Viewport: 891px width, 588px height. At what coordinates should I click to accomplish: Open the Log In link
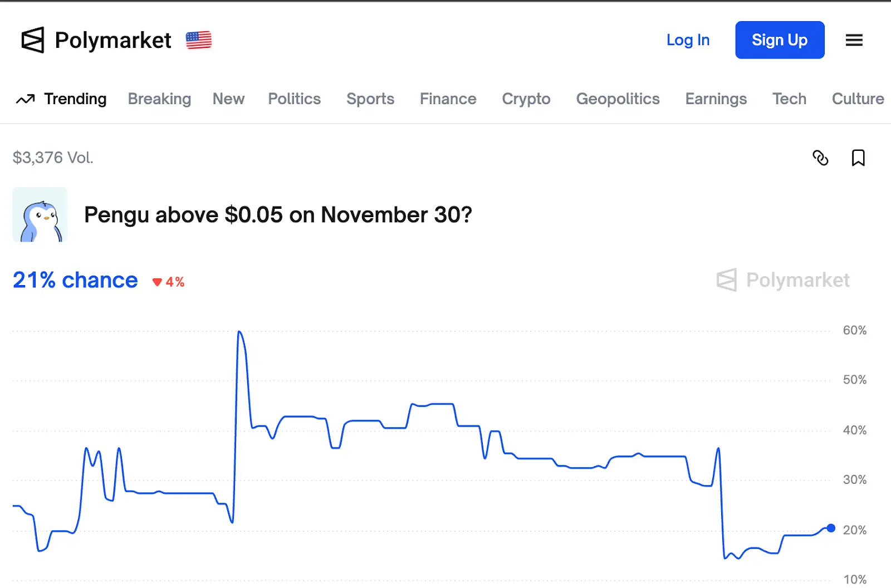point(688,40)
